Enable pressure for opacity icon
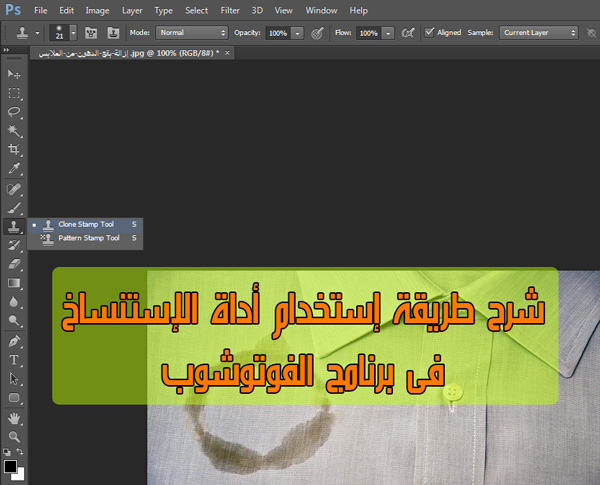The image size is (600, 485). pyautogui.click(x=317, y=33)
